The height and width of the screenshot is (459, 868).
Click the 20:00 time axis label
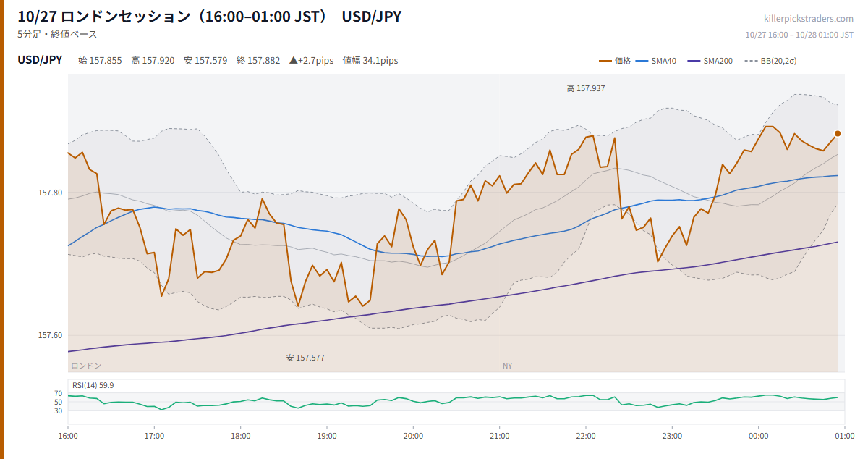tap(413, 437)
